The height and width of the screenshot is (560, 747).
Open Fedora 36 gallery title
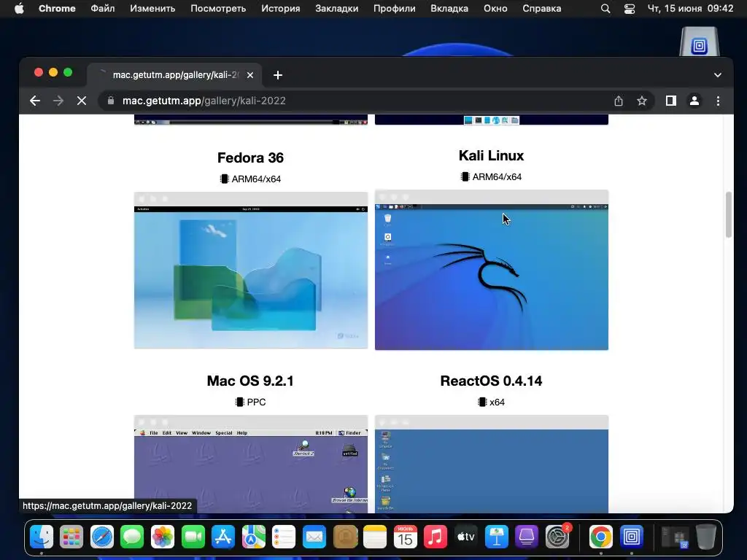251,157
